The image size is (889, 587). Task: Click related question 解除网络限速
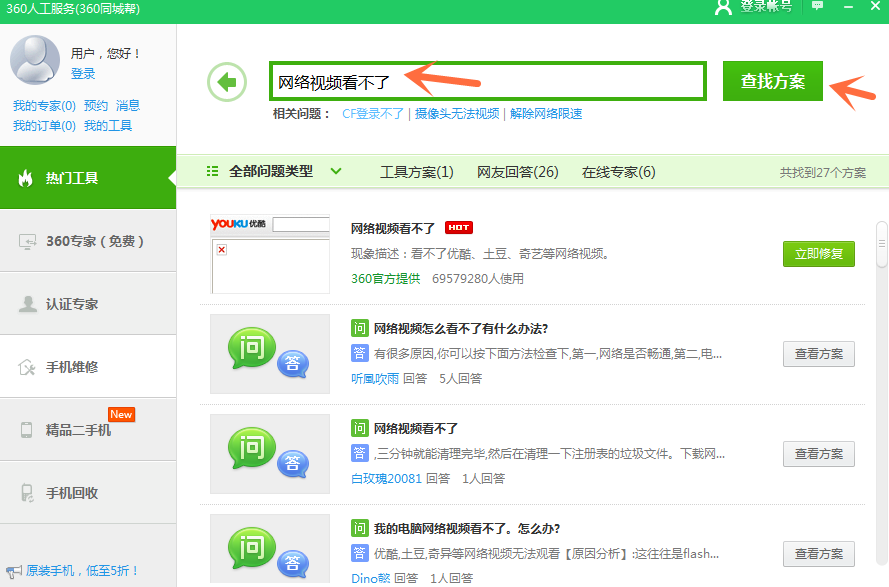coord(546,113)
